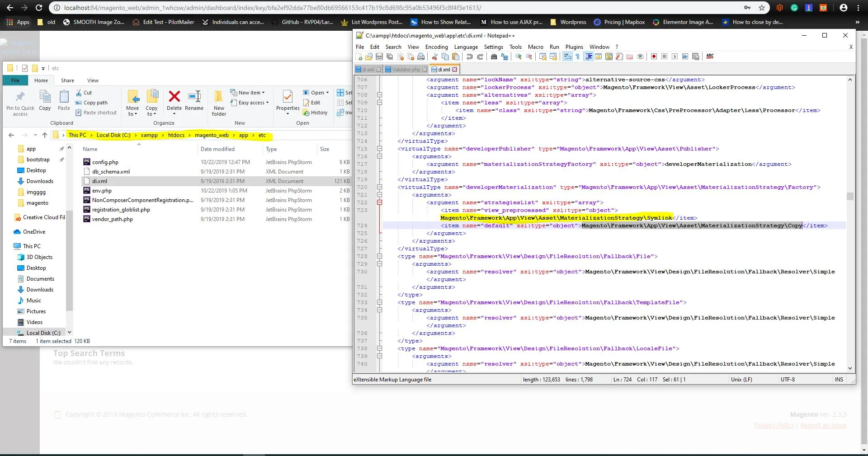The image size is (868, 456).
Task: Select env.php in the file list
Action: pyautogui.click(x=102, y=191)
